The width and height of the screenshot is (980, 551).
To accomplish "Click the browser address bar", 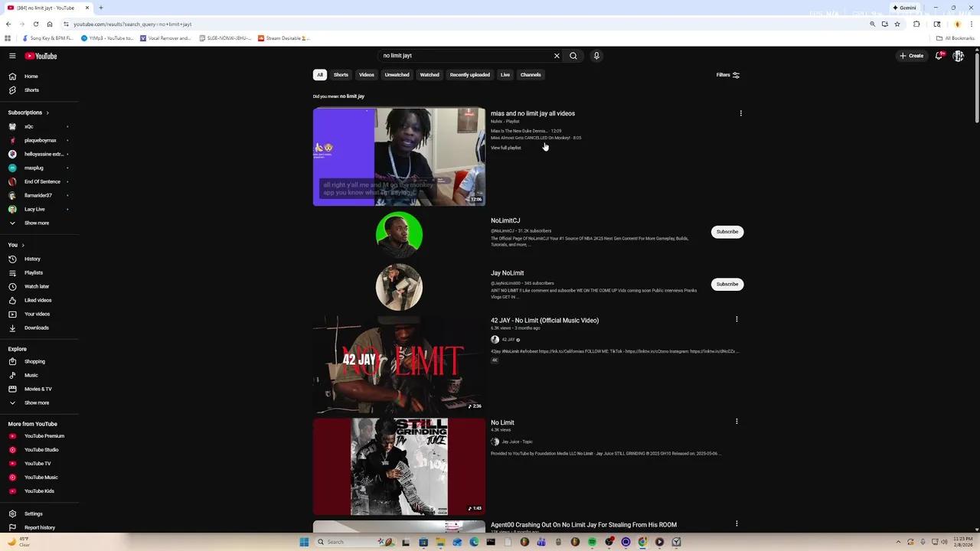I will (467, 24).
